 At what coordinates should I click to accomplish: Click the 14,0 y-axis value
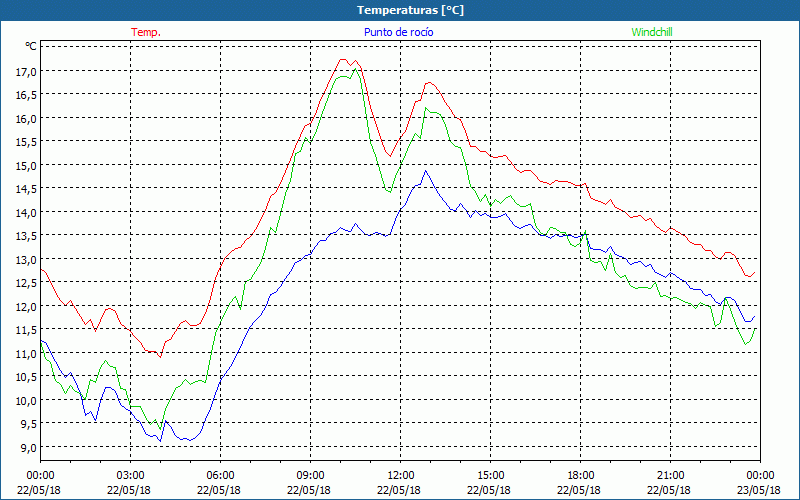27,212
